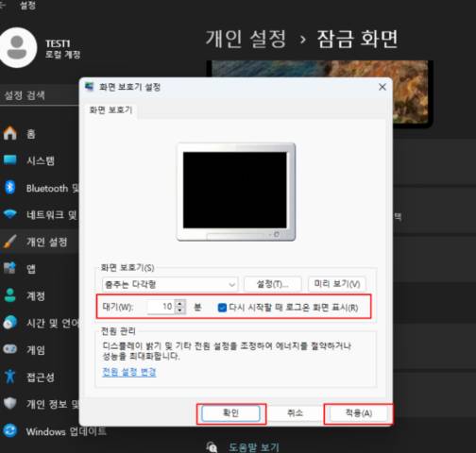Select the Apps (앱) sidebar icon
The width and height of the screenshot is (476, 453).
click(x=9, y=268)
